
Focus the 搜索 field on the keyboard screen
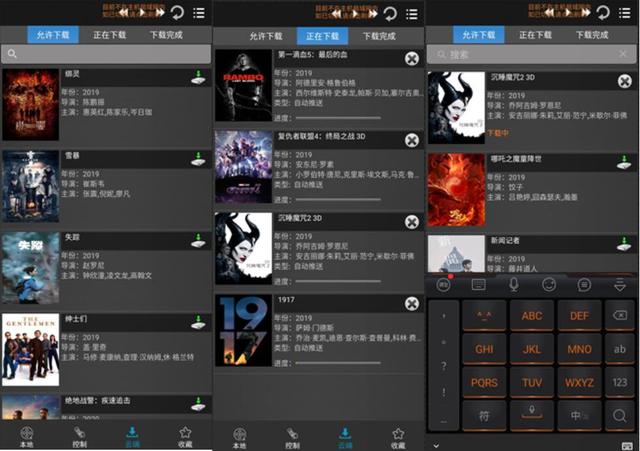pyautogui.click(x=531, y=54)
